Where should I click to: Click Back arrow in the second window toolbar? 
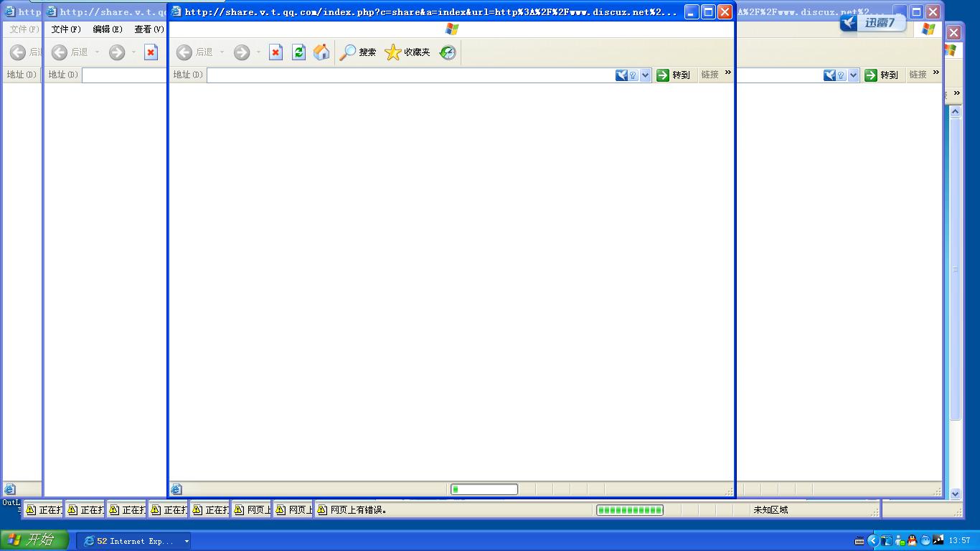60,52
